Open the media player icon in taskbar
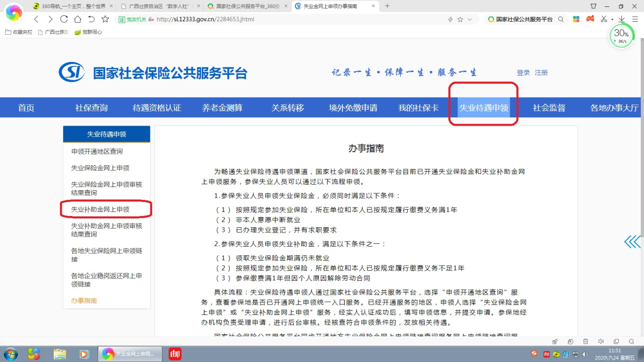This screenshot has width=644, height=362. click(x=83, y=354)
